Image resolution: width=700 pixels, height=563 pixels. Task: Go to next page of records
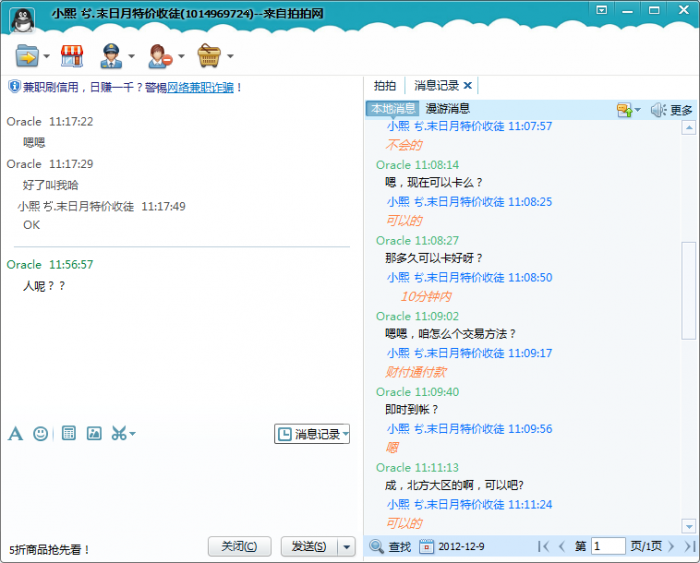(x=671, y=546)
